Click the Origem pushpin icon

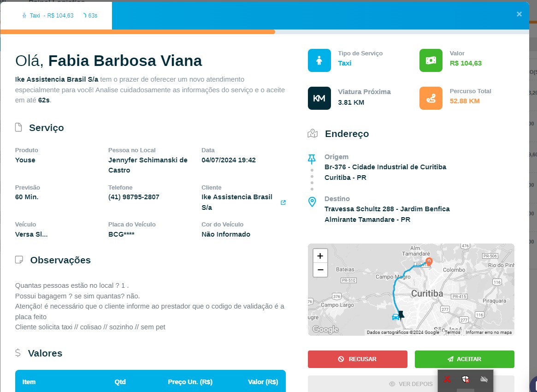click(312, 159)
